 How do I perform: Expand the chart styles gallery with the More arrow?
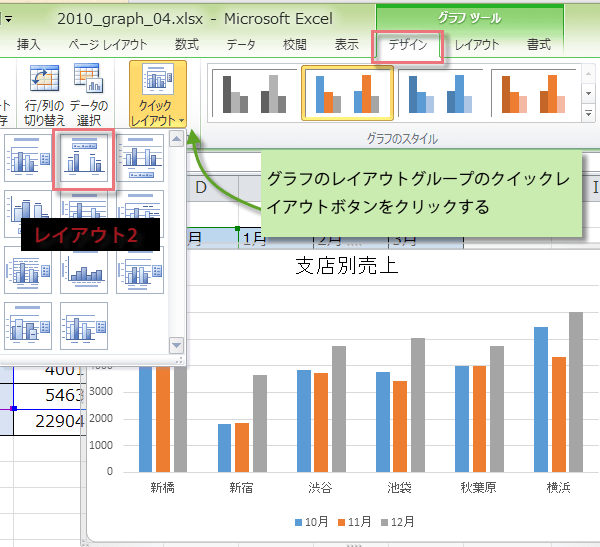tap(588, 111)
